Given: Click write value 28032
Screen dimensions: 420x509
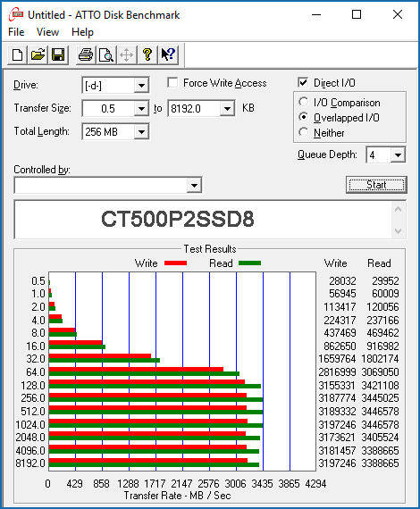Looking at the screenshot, I should pyautogui.click(x=342, y=281).
